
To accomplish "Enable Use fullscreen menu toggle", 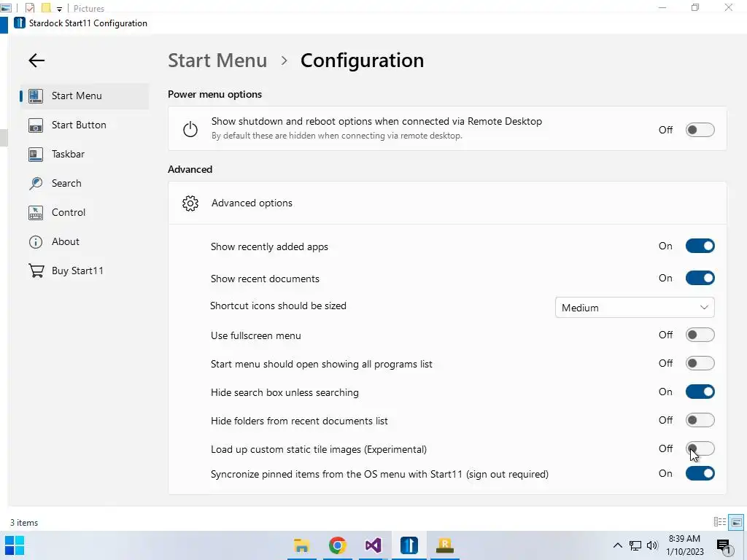I will pyautogui.click(x=700, y=335).
